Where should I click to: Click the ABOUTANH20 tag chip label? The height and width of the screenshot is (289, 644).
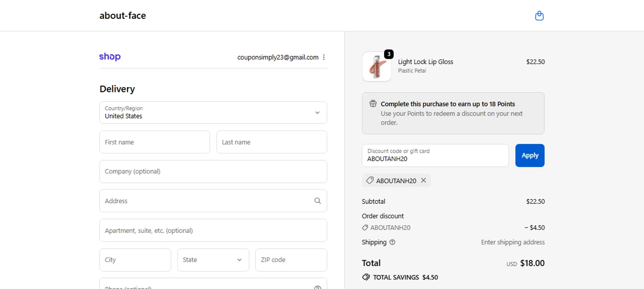coord(396,181)
